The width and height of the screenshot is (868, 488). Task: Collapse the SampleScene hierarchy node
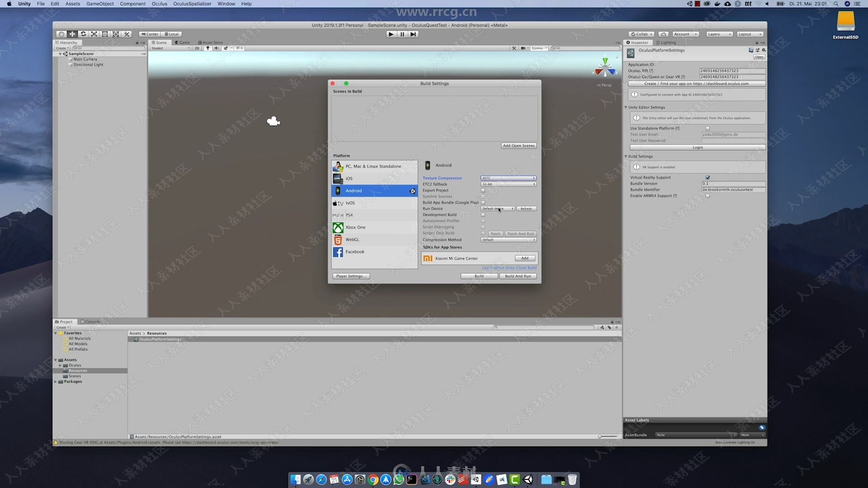coord(60,54)
